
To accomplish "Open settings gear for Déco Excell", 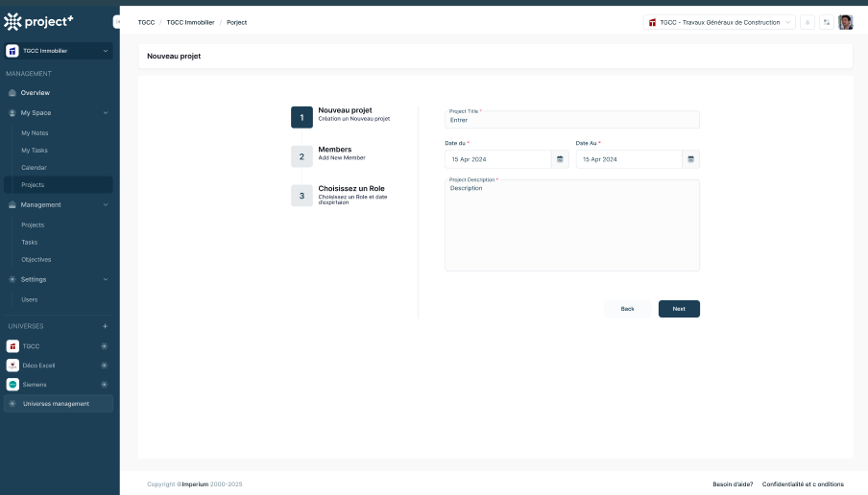I will coord(104,365).
